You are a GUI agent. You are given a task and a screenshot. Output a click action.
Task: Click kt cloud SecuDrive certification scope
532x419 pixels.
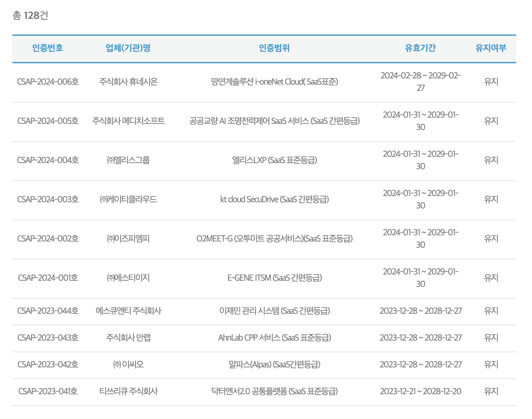(x=274, y=199)
